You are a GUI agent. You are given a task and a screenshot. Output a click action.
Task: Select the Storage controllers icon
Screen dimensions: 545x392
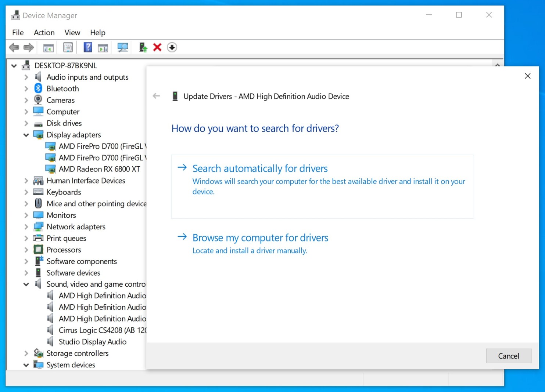pos(38,353)
